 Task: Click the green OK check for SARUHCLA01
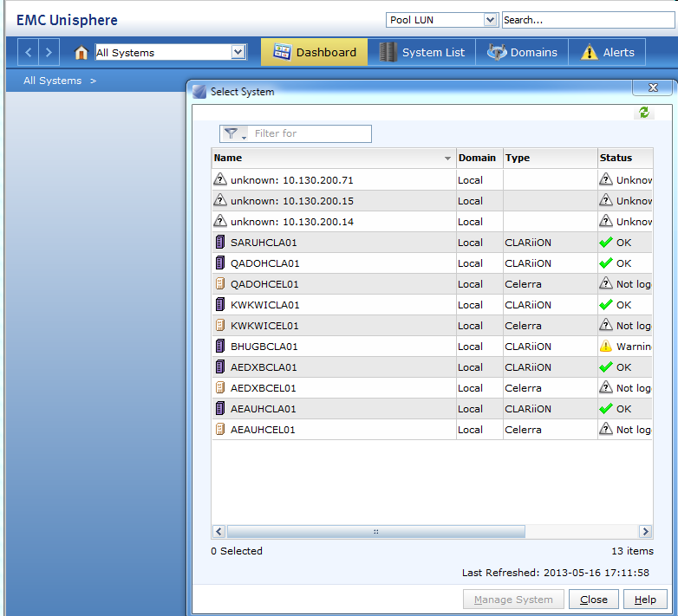tap(606, 243)
